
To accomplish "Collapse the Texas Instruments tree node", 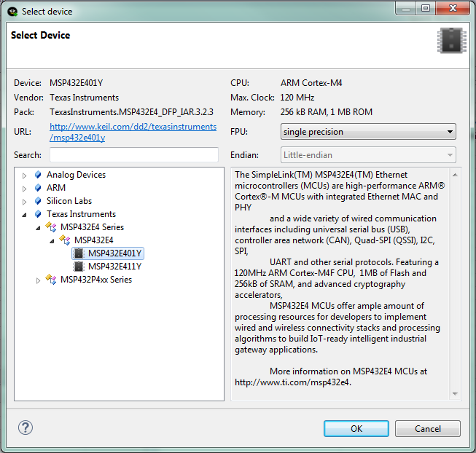I will [25, 215].
